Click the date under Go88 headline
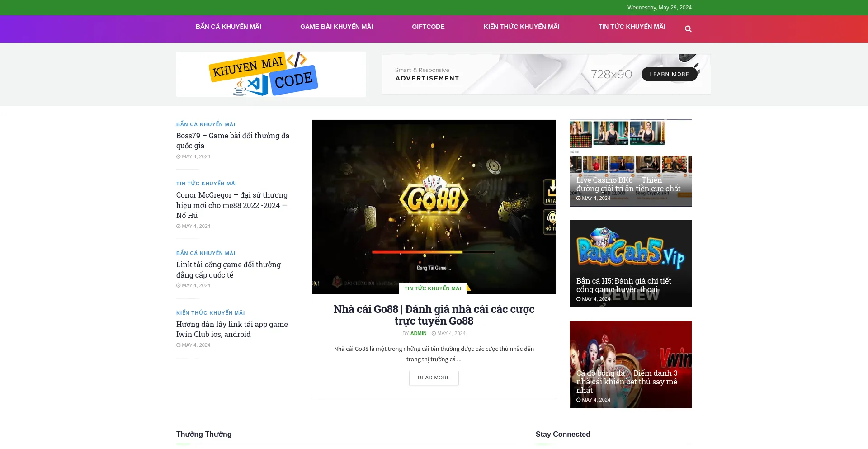 pos(448,333)
